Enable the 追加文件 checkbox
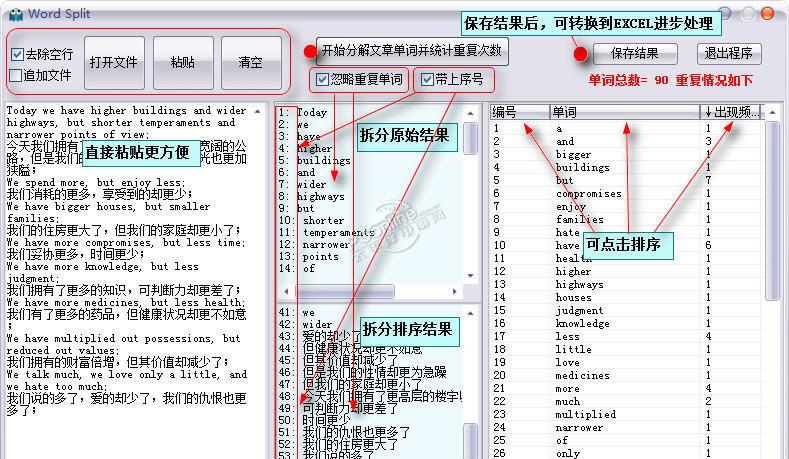789x459 pixels. [x=16, y=75]
